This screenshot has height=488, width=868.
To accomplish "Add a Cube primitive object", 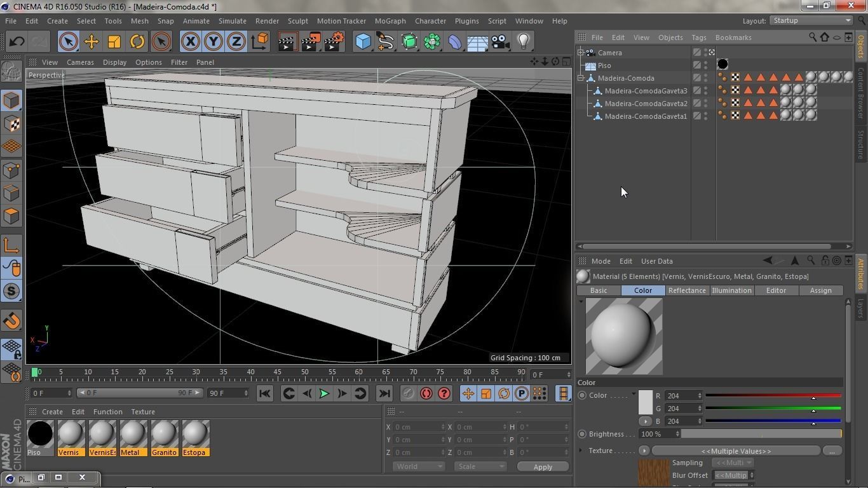I will 363,42.
